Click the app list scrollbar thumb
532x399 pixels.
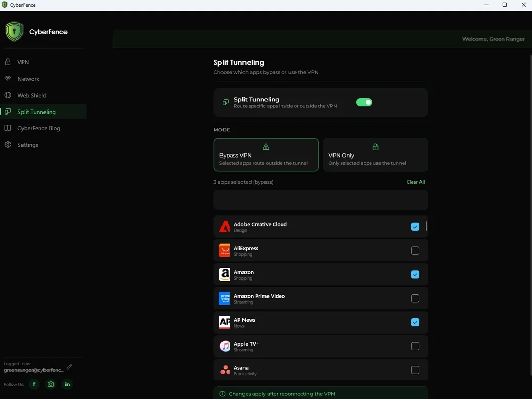tap(426, 226)
